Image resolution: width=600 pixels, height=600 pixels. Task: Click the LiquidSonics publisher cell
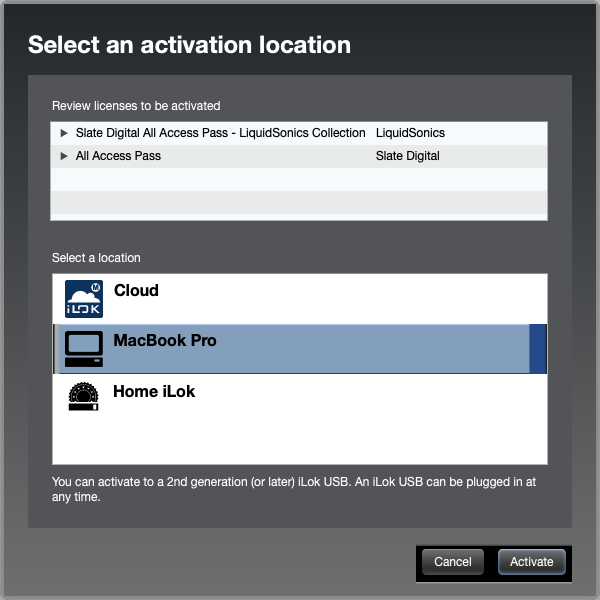(x=410, y=133)
